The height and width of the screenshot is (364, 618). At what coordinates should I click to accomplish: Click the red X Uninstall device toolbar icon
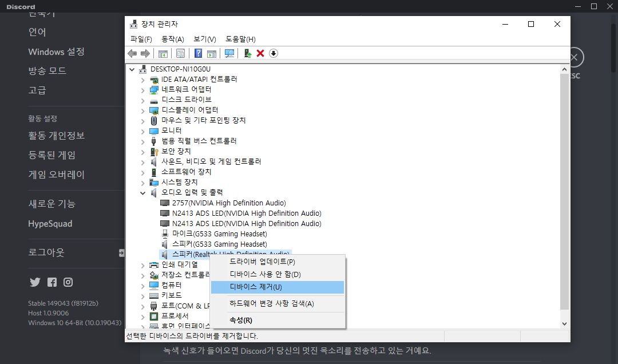click(261, 53)
